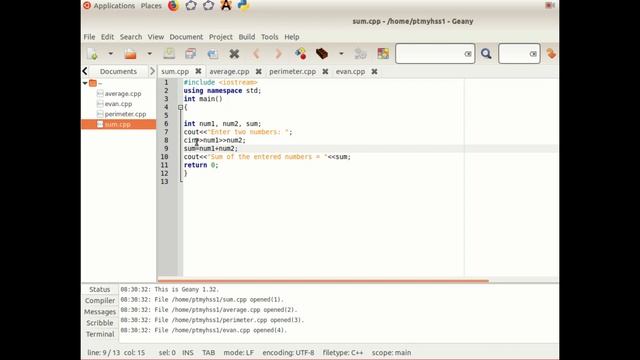Open the Build menu
640x360 pixels.
click(x=247, y=37)
